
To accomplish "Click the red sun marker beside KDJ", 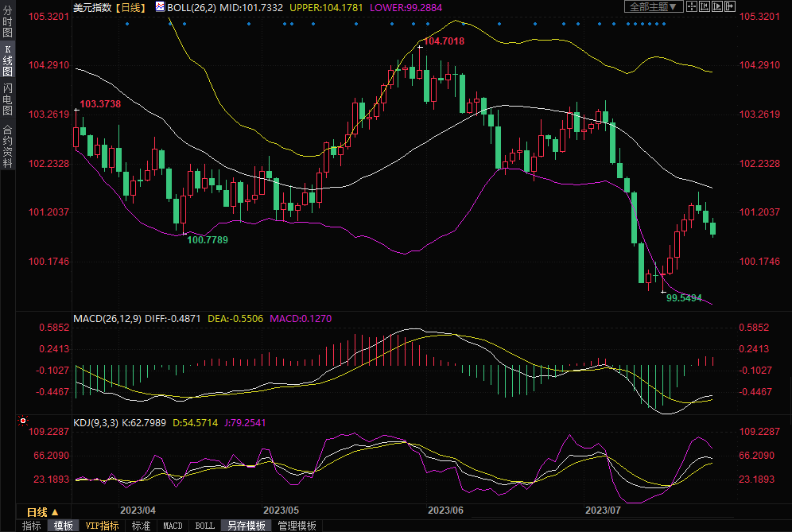I will pos(24,421).
